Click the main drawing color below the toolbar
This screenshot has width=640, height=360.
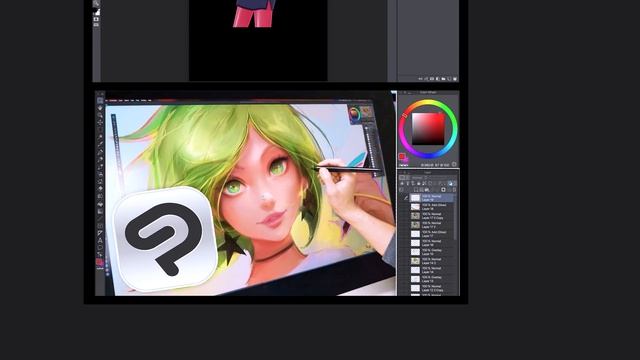pos(99,261)
